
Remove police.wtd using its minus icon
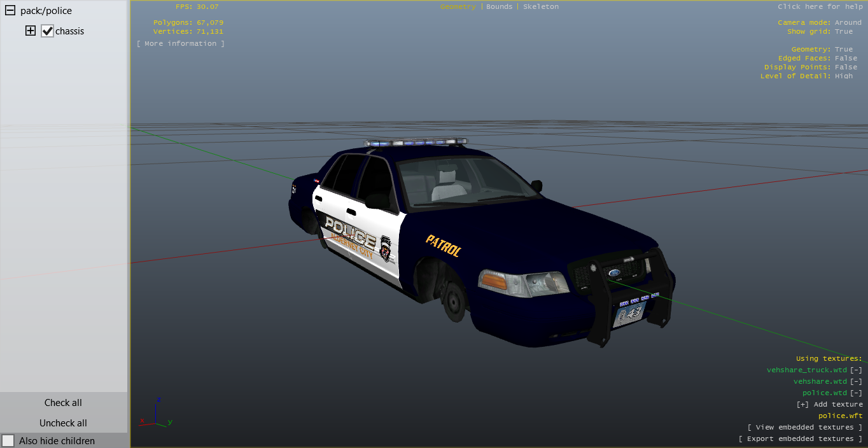click(857, 393)
